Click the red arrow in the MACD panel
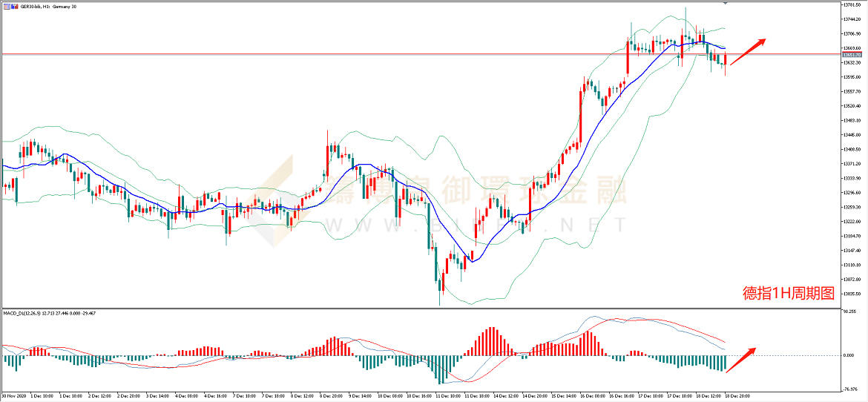This screenshot has width=868, height=402. [x=741, y=358]
